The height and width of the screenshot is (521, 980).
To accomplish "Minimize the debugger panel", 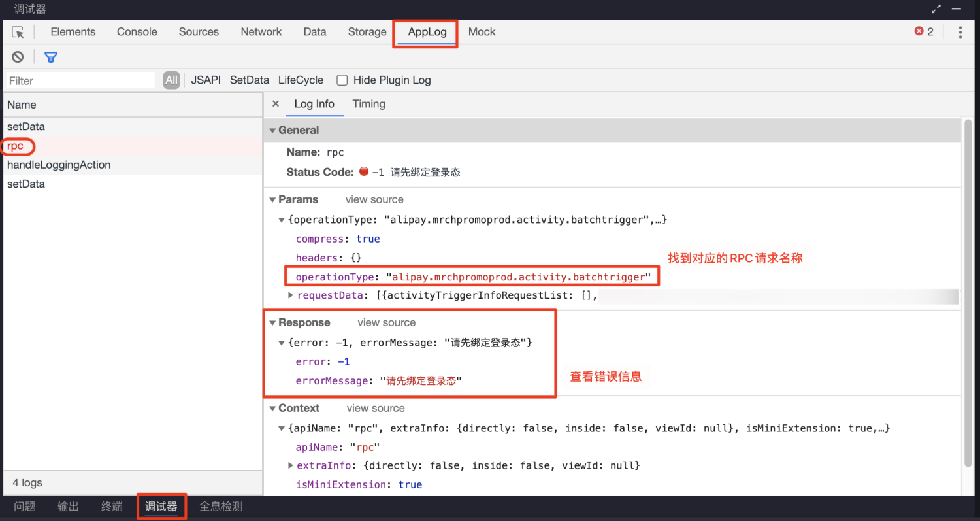I will click(x=957, y=9).
